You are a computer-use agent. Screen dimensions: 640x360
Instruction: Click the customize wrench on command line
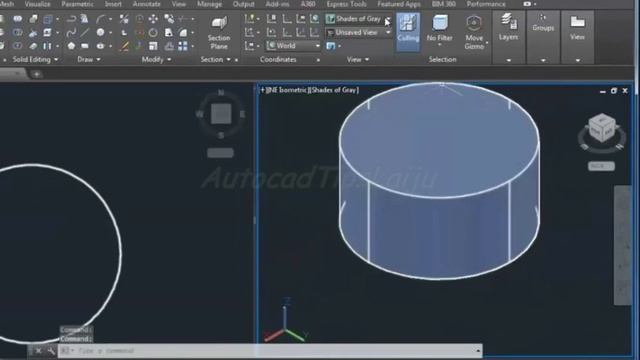[51, 351]
